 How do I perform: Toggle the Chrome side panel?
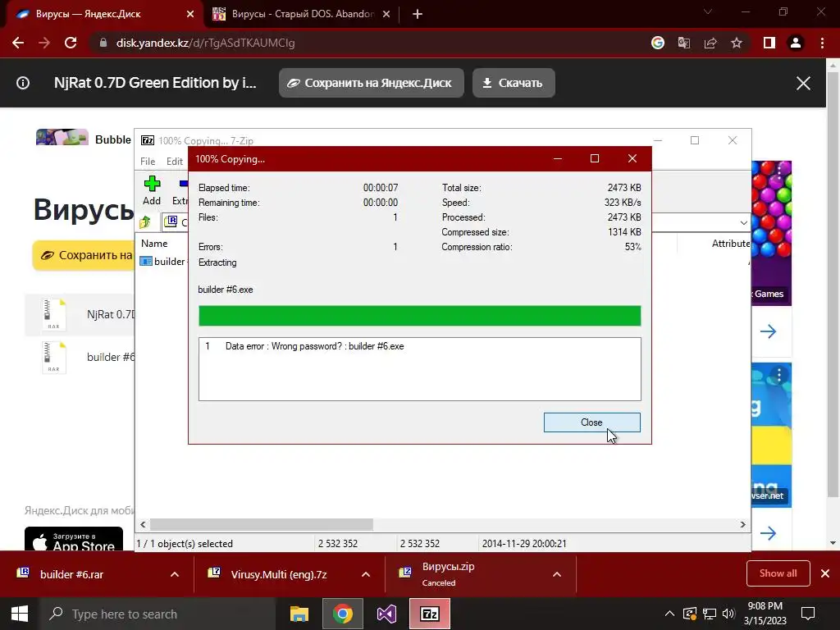(769, 43)
